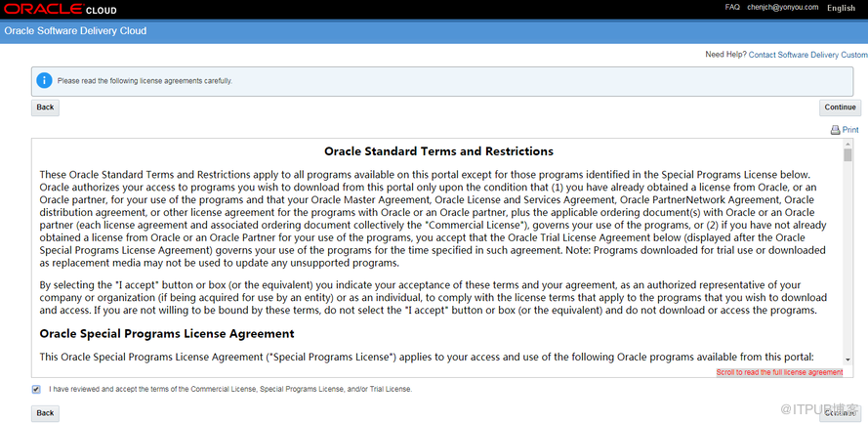Click the Oracle Standard Terms and Restrictions heading
Screen dimensions: 868x424
pyautogui.click(x=438, y=151)
